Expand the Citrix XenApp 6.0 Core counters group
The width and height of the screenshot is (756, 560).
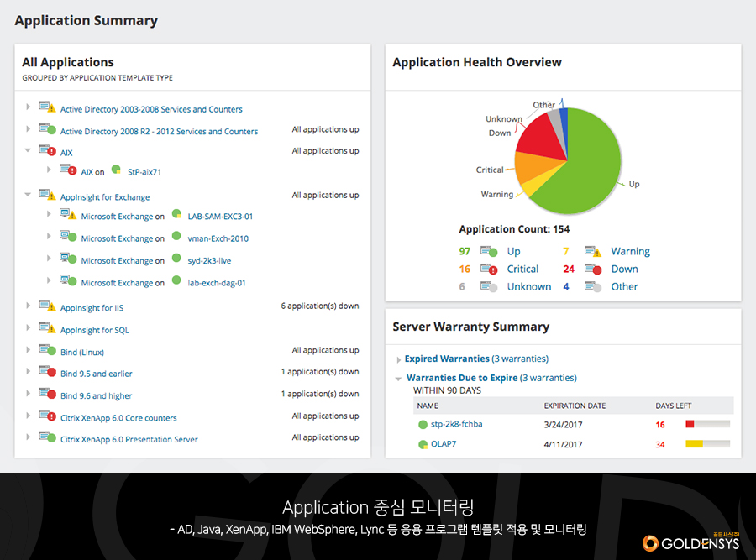click(x=28, y=415)
